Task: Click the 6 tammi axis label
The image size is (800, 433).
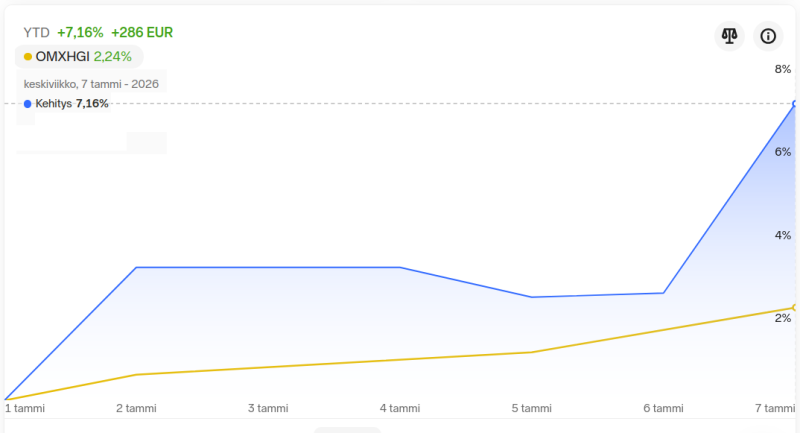Action: pos(663,408)
